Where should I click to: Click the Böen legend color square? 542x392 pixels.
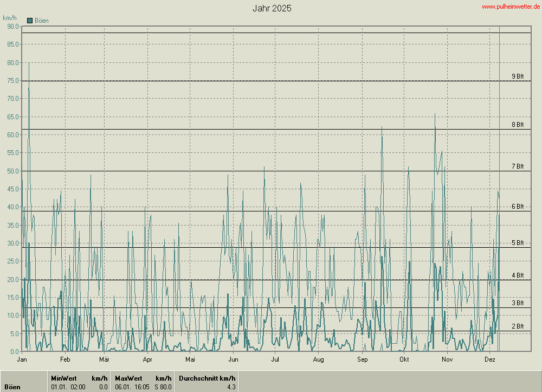tap(30, 21)
